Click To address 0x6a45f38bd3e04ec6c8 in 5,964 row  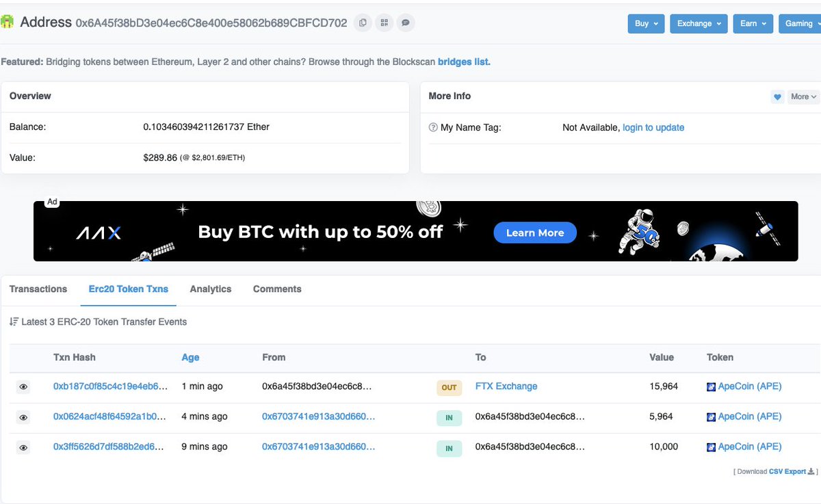(x=530, y=416)
